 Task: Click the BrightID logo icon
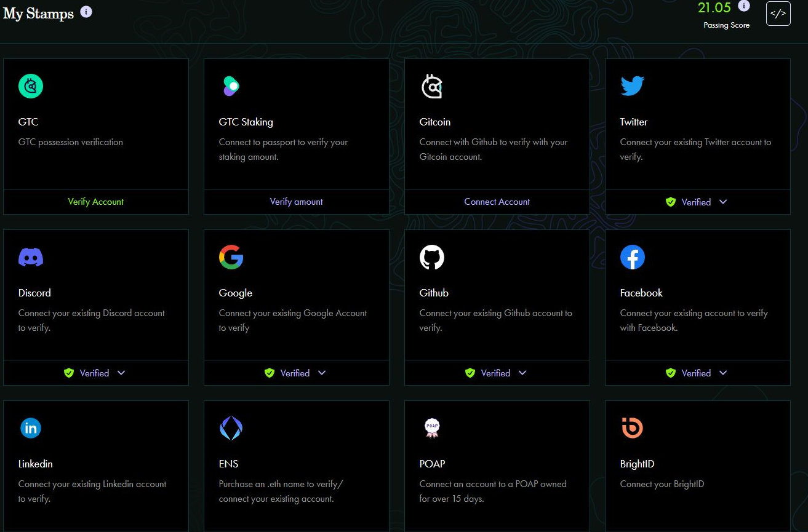632,428
